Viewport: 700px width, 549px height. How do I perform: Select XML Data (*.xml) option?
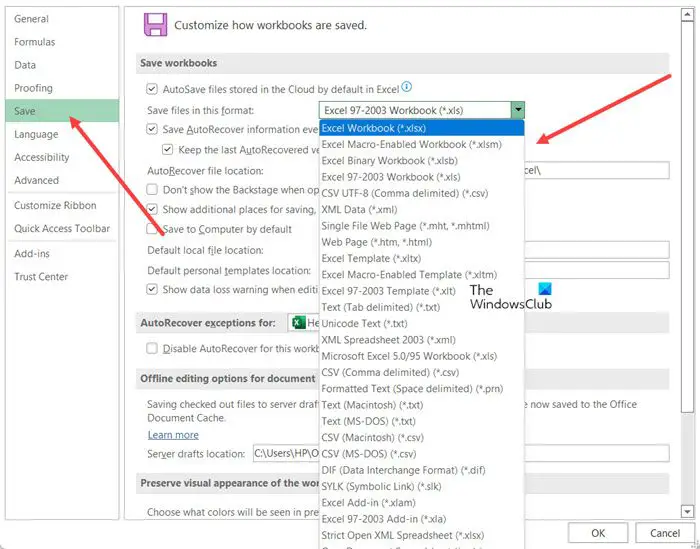point(421,210)
